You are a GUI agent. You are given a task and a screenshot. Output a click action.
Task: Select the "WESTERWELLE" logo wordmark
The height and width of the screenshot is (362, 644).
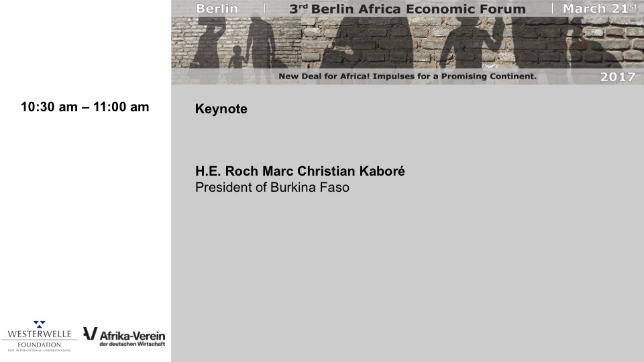(40, 335)
